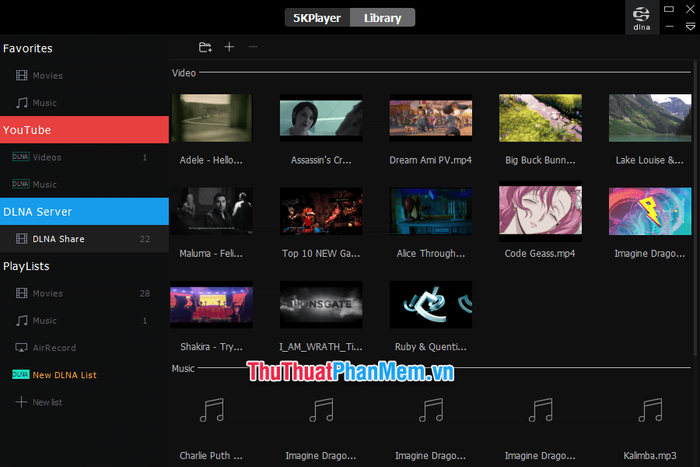Viewport: 700px width, 467px height.
Task: Click the plus icon beside New list
Action: coord(21,402)
